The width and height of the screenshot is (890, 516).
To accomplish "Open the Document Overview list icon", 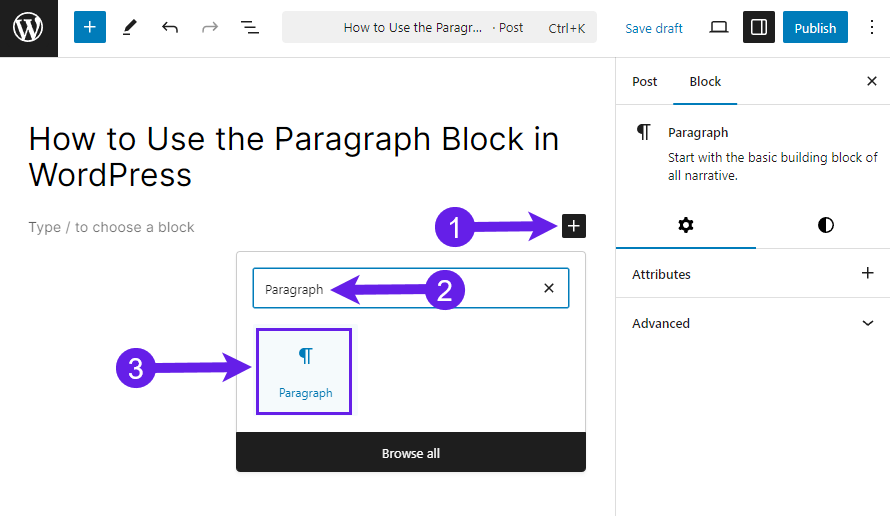I will (x=250, y=27).
